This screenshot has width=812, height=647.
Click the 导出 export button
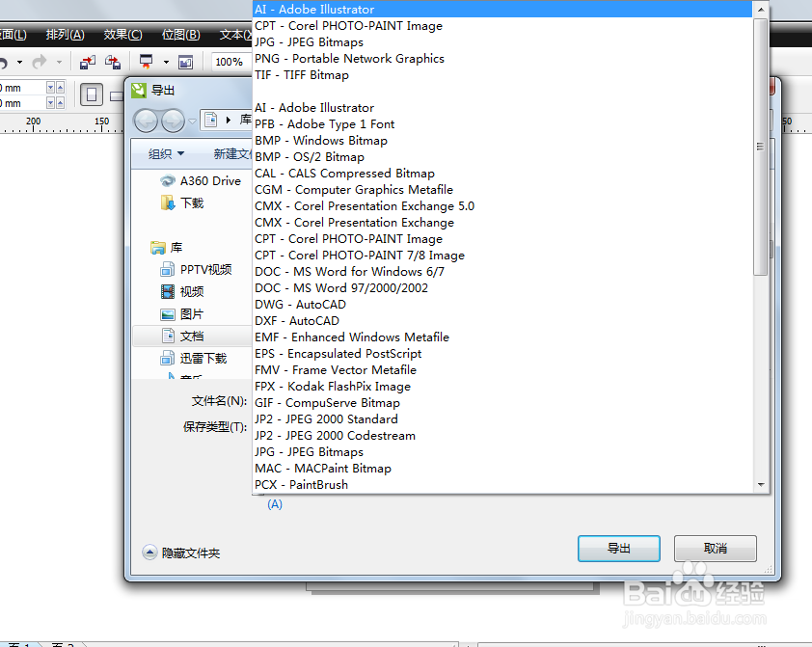tap(619, 549)
